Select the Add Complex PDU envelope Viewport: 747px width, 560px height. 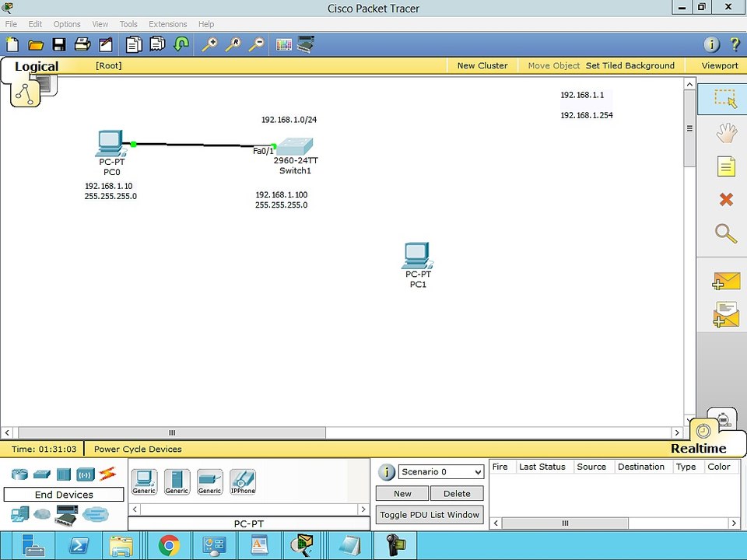(x=726, y=315)
